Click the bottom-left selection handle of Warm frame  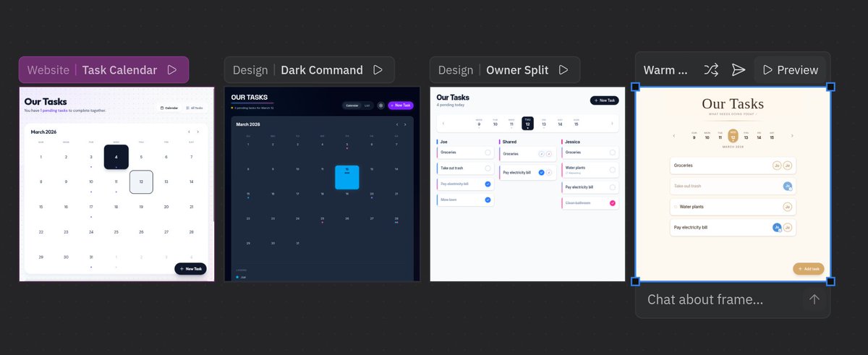(x=636, y=281)
